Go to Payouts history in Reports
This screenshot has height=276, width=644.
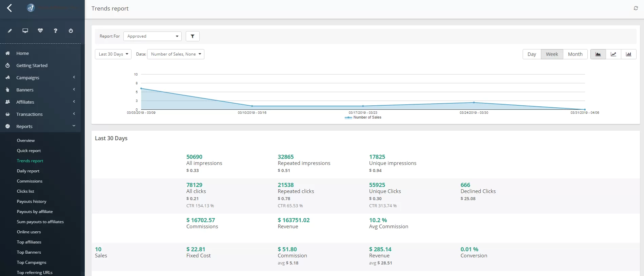(x=32, y=201)
